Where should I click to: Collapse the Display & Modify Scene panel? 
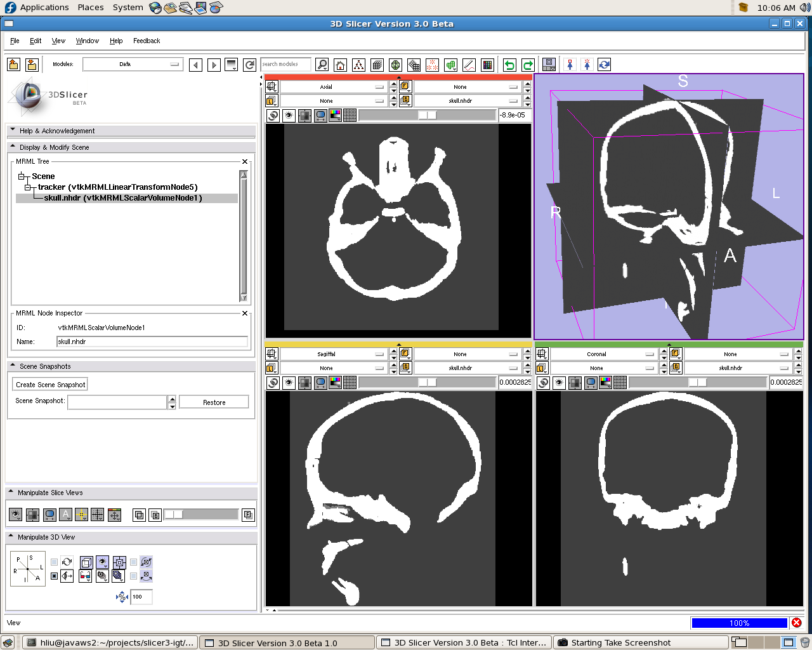coord(13,147)
